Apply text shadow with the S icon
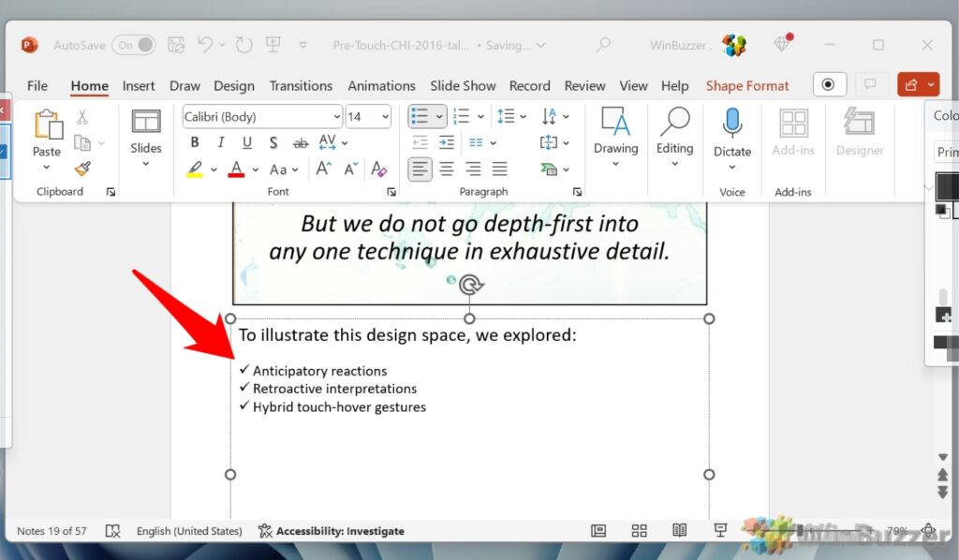This screenshot has width=959, height=560. click(x=273, y=142)
